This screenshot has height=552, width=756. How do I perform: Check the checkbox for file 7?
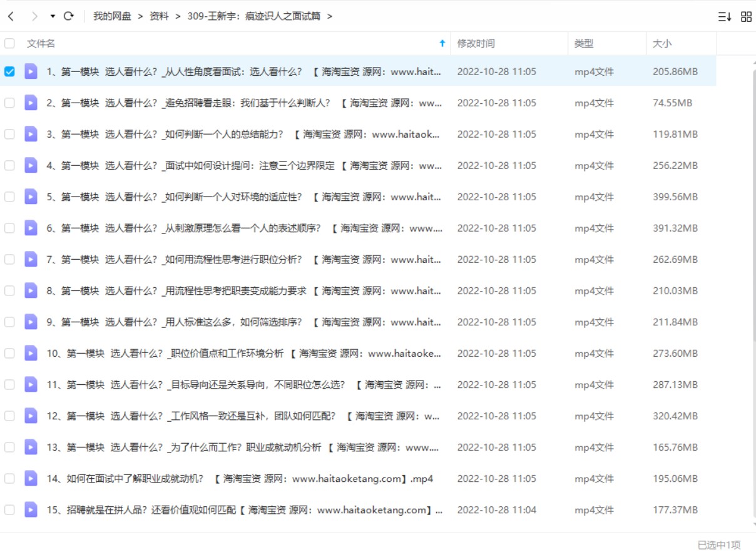click(9, 259)
